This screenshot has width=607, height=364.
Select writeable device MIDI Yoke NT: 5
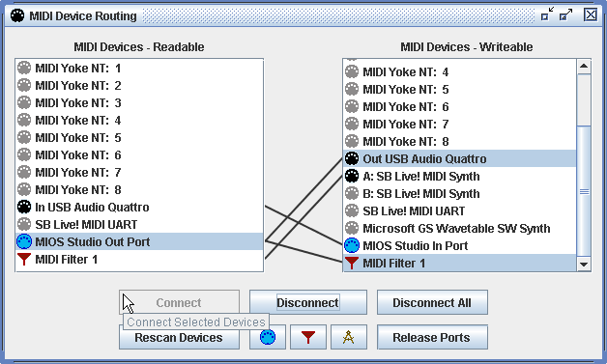coord(460,90)
